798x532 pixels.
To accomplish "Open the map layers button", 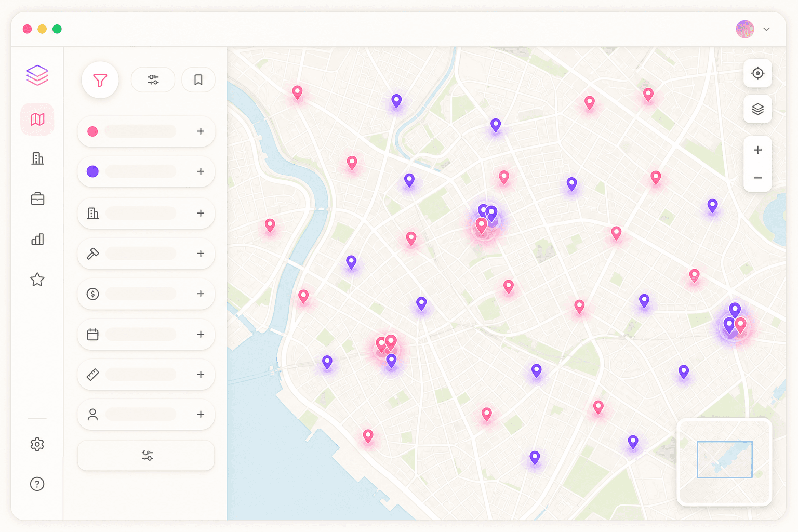I will pos(757,109).
